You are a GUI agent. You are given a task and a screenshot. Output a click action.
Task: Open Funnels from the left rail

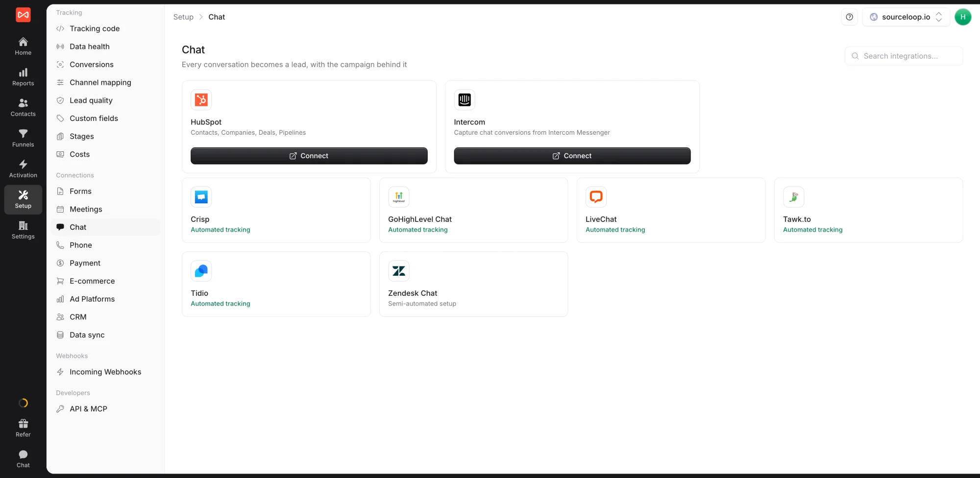[x=23, y=139]
